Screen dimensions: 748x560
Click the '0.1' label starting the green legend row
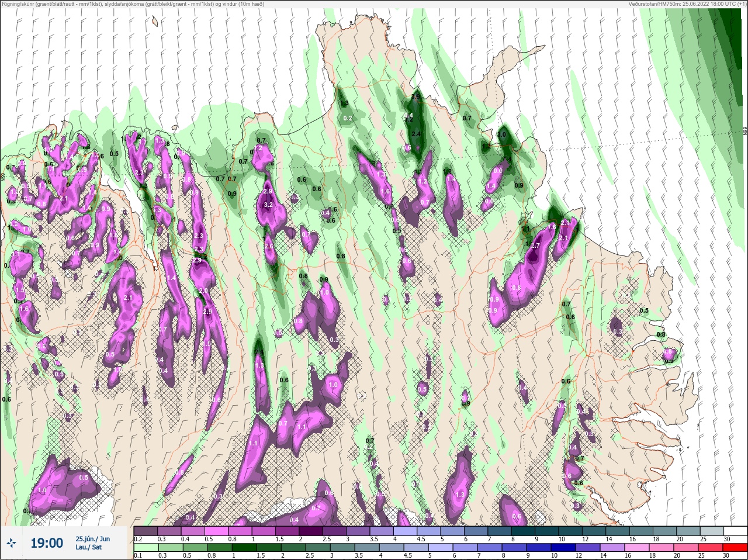point(138,556)
